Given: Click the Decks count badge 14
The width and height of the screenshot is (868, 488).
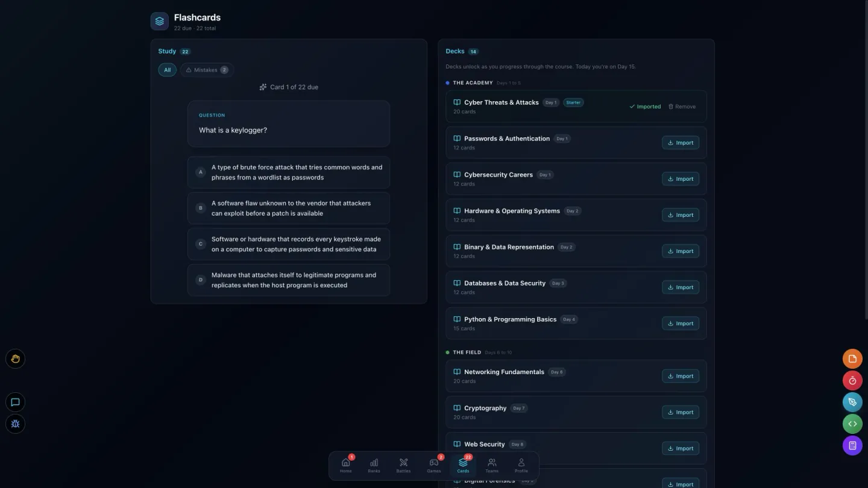Looking at the screenshot, I should (473, 52).
